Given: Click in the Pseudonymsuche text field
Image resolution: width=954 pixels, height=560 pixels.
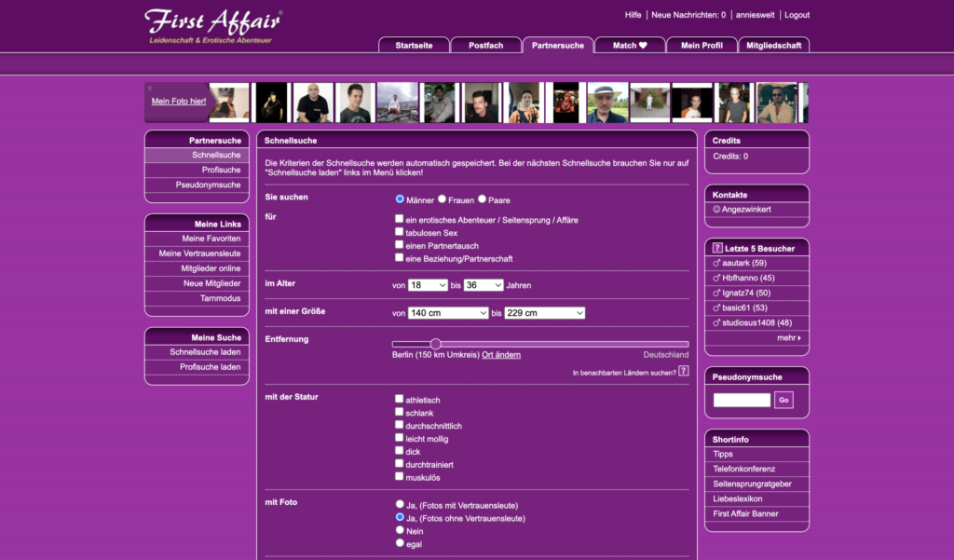Looking at the screenshot, I should click(742, 400).
